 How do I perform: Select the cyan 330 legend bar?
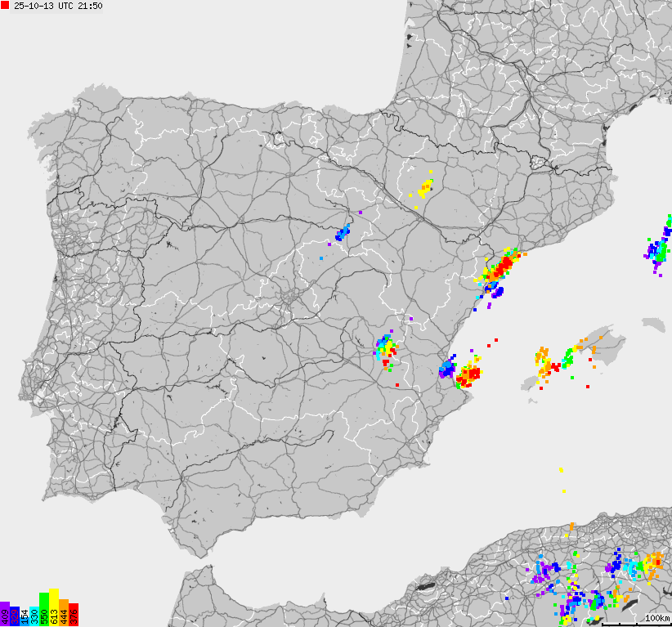[x=34, y=616]
